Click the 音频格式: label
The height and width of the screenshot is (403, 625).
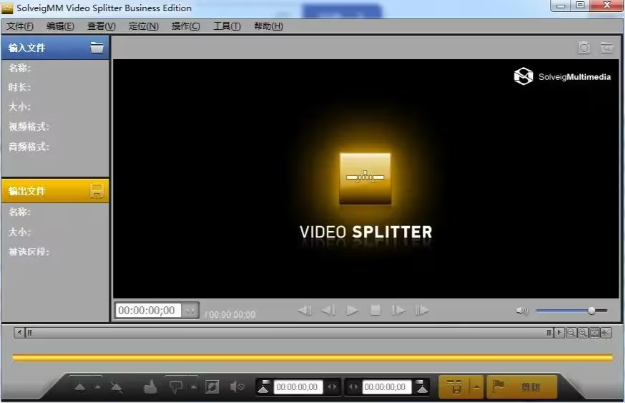pyautogui.click(x=29, y=147)
